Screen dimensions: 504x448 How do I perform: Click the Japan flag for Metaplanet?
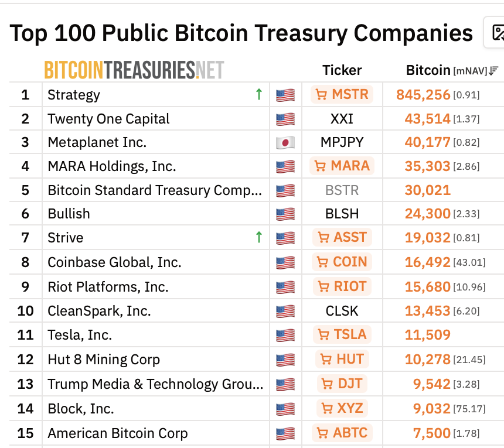[285, 142]
